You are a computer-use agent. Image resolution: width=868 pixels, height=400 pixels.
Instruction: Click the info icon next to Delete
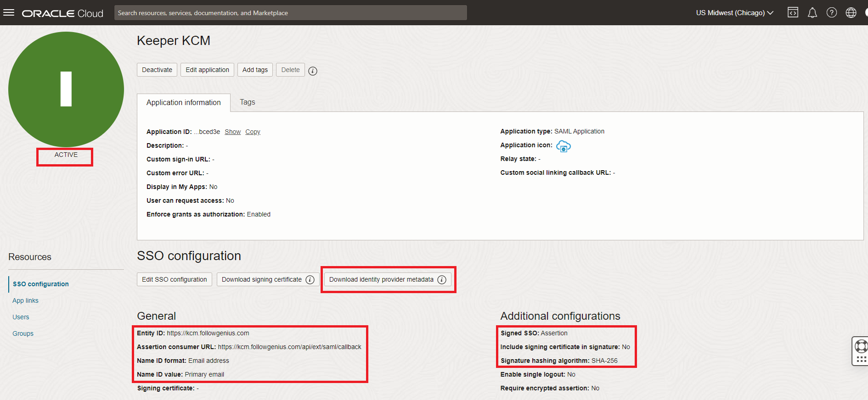[x=313, y=71]
